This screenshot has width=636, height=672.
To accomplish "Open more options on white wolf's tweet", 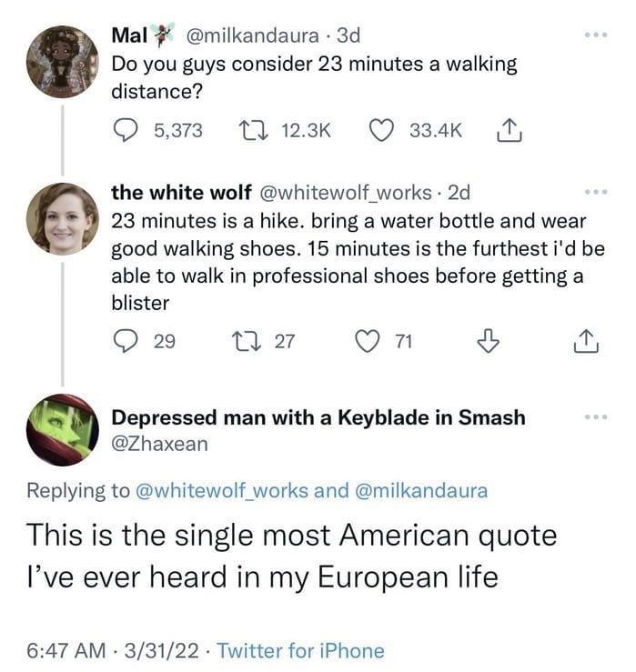I will tap(595, 193).
